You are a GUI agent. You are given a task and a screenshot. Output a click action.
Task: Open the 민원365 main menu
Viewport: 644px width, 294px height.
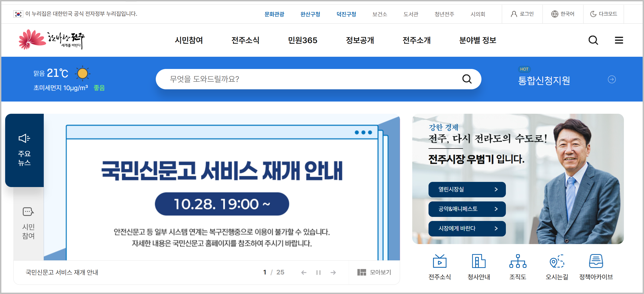[303, 40]
